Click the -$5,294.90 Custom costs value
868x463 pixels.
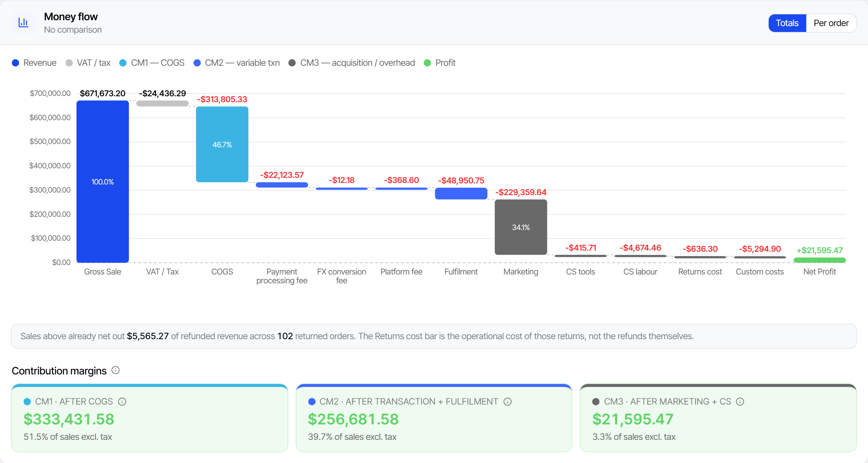[760, 249]
